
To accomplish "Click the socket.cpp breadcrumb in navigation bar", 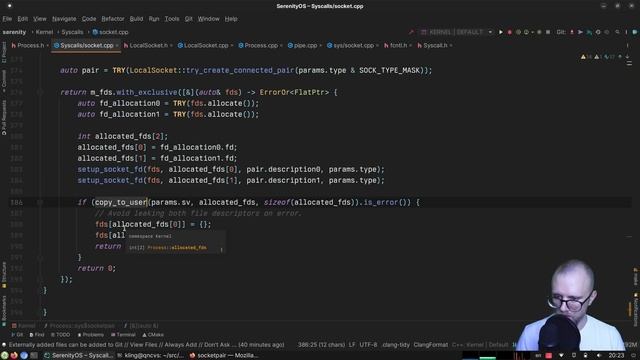I will click(x=110, y=32).
